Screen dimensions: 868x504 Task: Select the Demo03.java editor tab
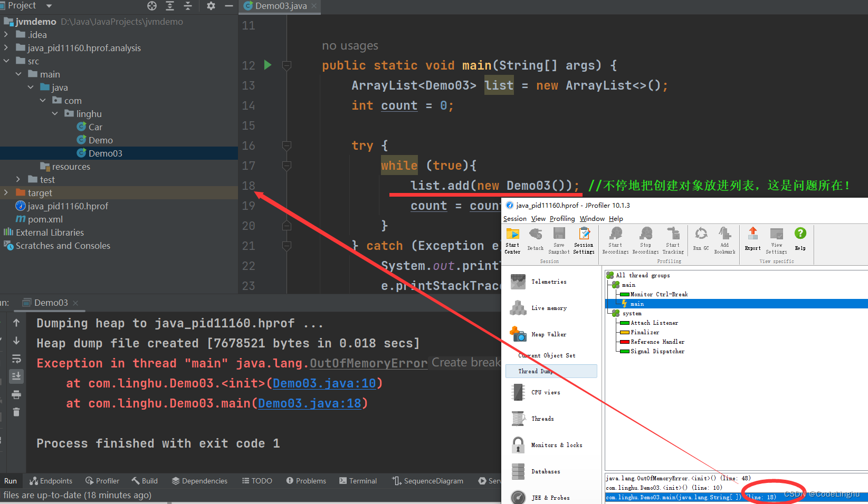pos(280,6)
